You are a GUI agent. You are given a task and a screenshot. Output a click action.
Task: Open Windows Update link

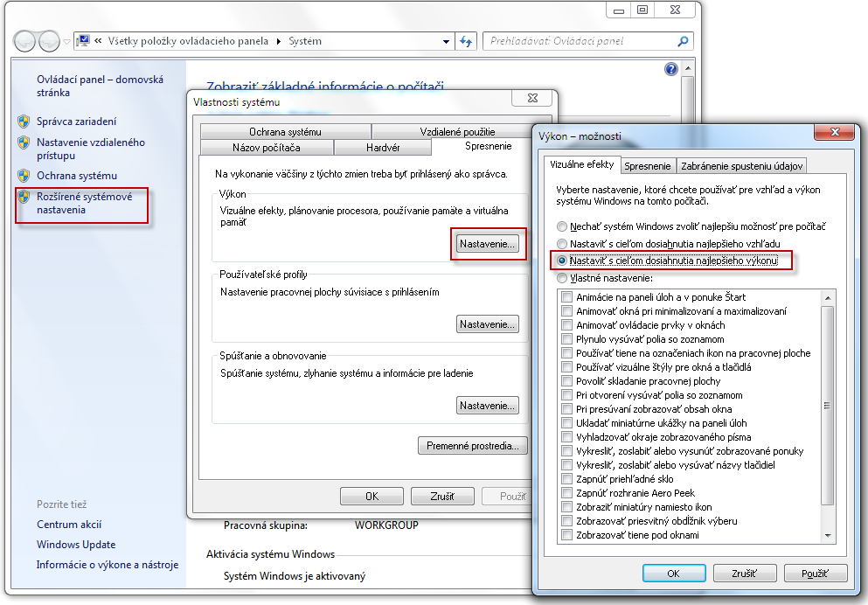coord(76,545)
